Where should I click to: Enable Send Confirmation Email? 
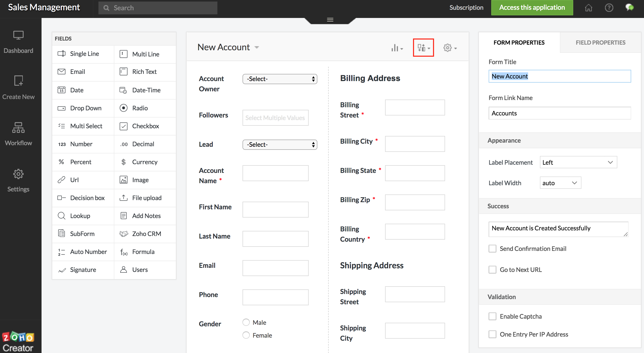492,248
